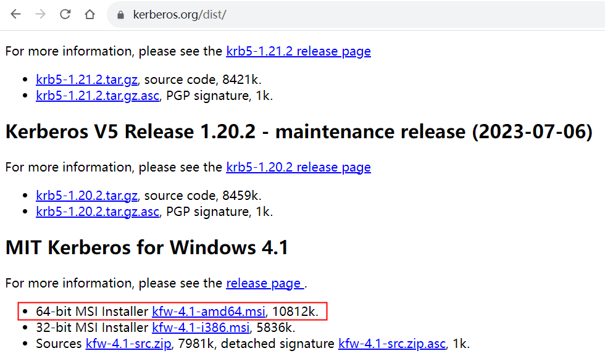Click the text 'source code, 8459k.'
This screenshot has height=364, width=605.
[202, 196]
